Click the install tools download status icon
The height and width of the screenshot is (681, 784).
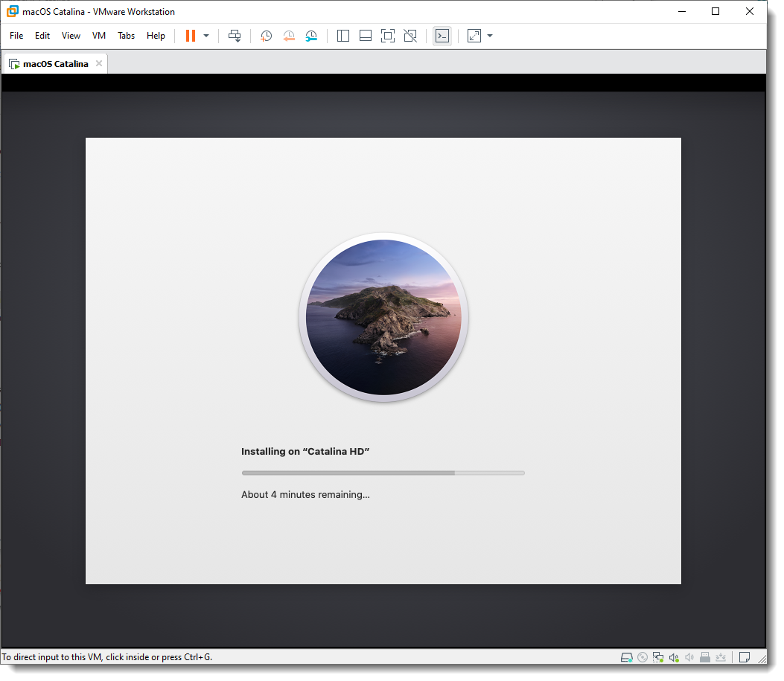point(721,658)
